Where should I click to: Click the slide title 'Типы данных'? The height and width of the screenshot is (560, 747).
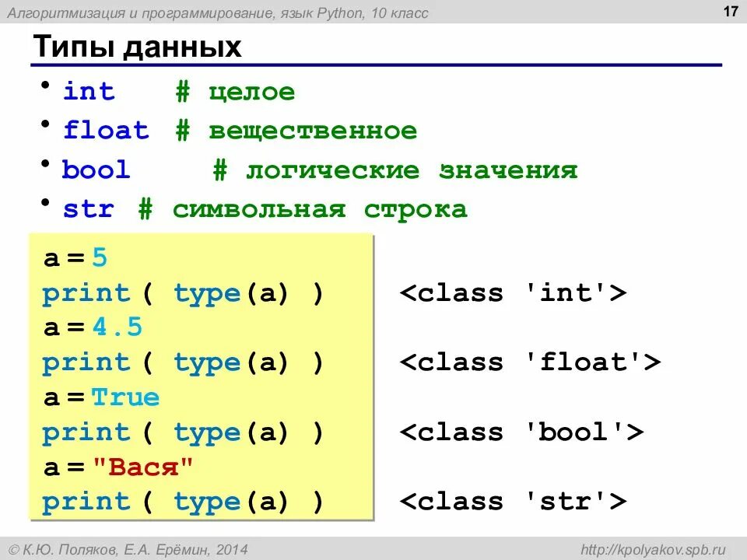coord(137,47)
